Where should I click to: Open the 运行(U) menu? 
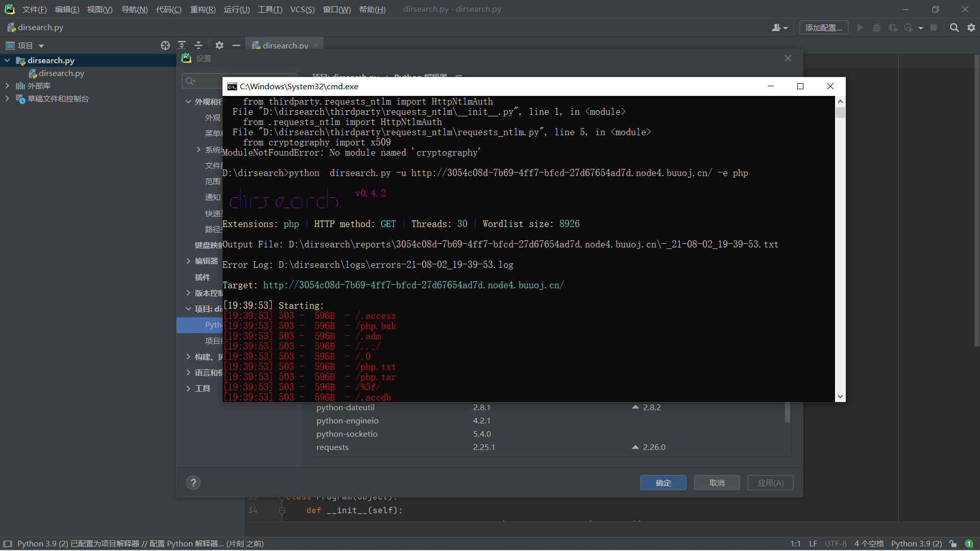point(236,9)
